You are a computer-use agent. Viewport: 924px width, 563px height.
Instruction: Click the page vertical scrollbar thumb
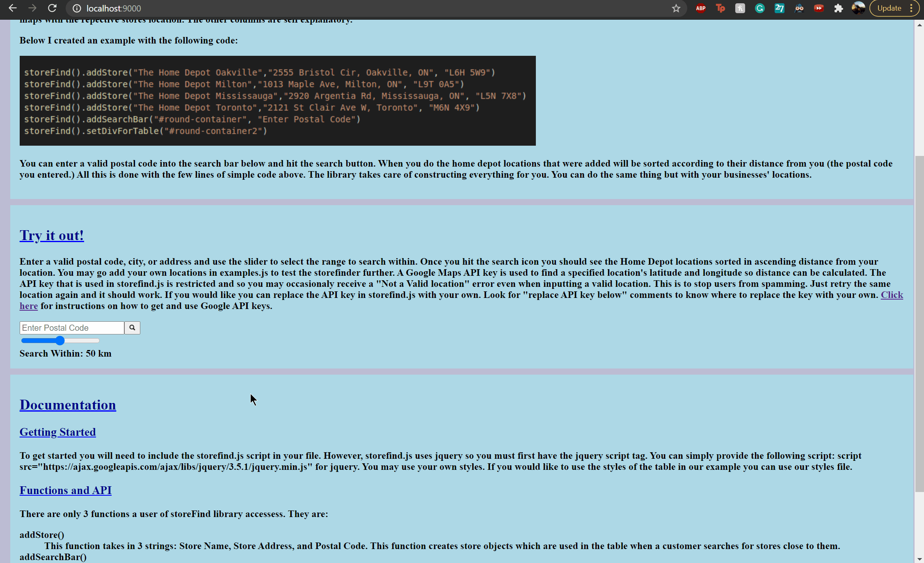coord(919,324)
